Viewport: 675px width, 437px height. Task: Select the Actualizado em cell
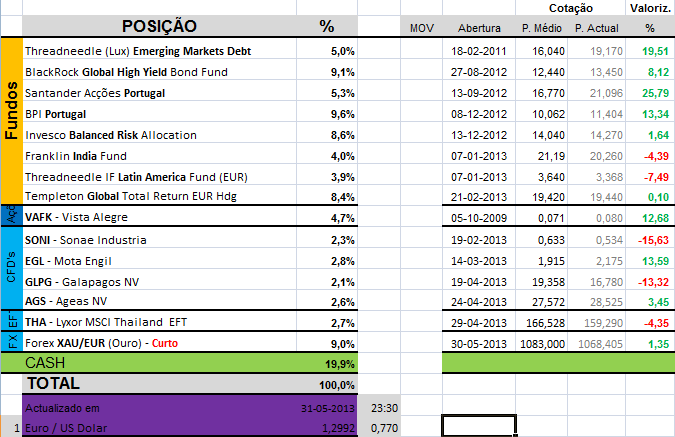point(159,408)
